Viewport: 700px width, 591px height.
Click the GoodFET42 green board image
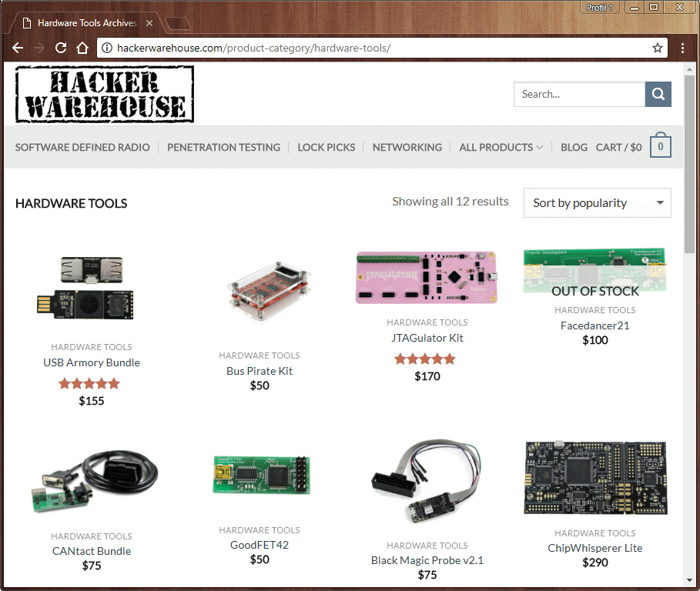pyautogui.click(x=262, y=475)
